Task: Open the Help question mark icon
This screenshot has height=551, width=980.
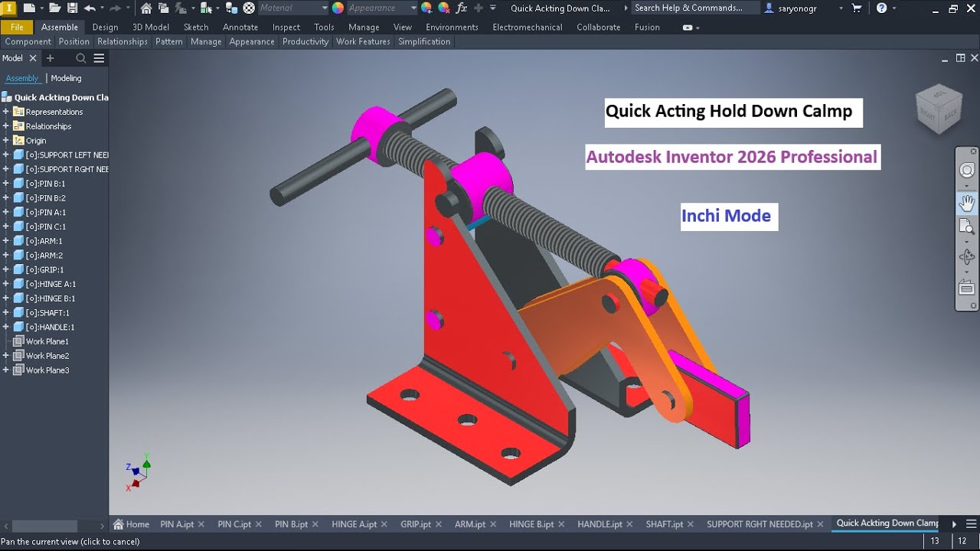Action: (882, 8)
